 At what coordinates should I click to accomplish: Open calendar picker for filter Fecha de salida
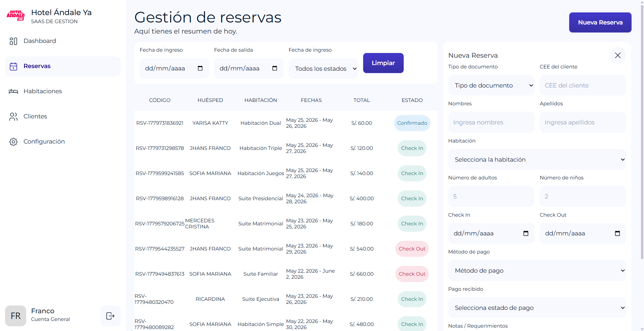[x=275, y=68]
